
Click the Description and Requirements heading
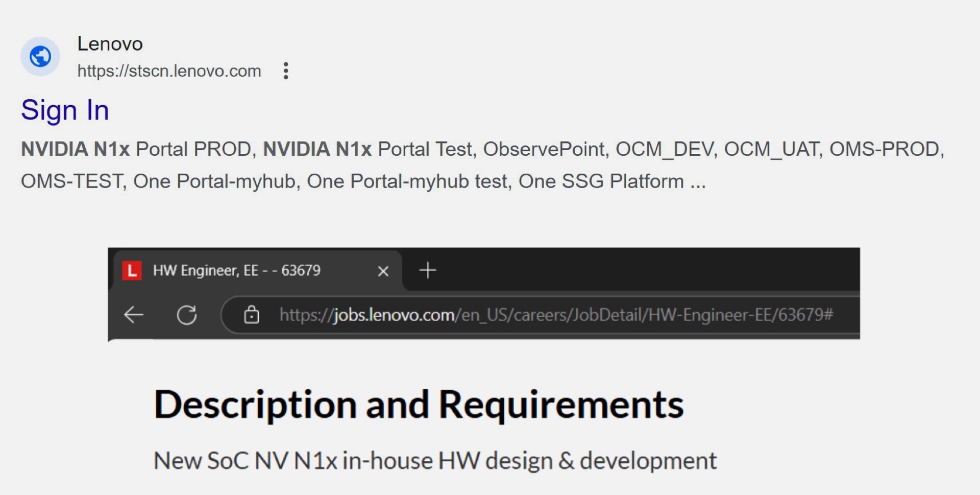tap(419, 405)
